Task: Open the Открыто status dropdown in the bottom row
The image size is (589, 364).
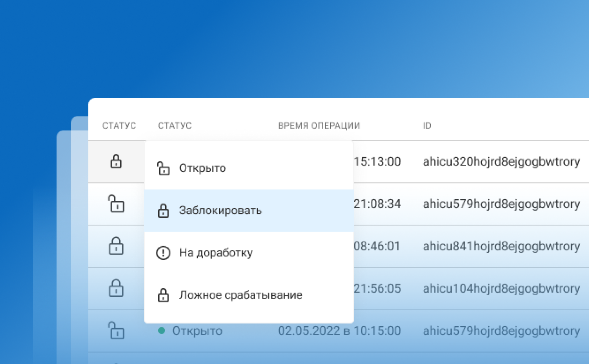Action: (197, 331)
